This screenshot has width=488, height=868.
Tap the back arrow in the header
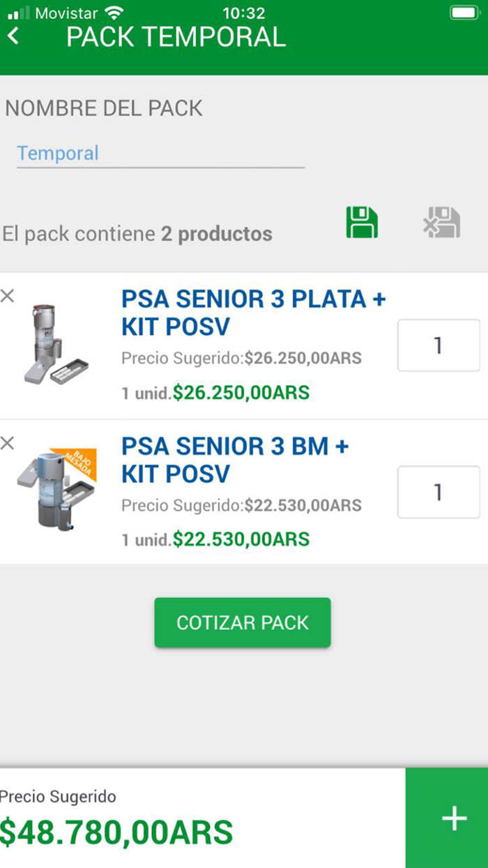tap(14, 35)
